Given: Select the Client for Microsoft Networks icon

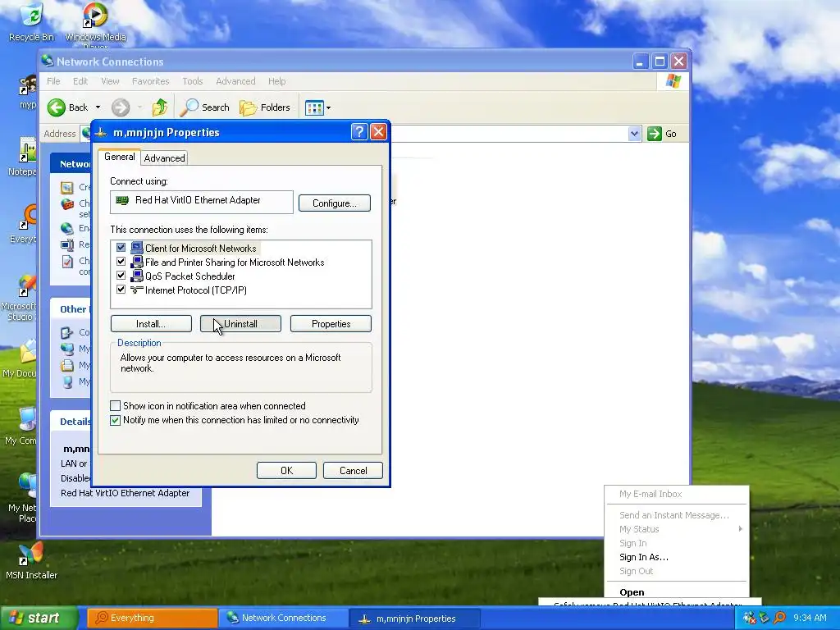Looking at the screenshot, I should 137,248.
